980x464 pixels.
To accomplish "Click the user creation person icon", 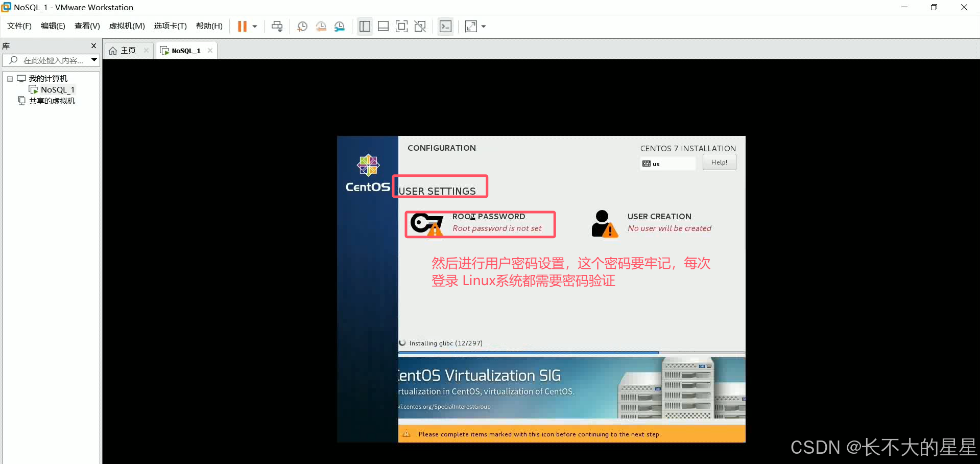I will 604,223.
